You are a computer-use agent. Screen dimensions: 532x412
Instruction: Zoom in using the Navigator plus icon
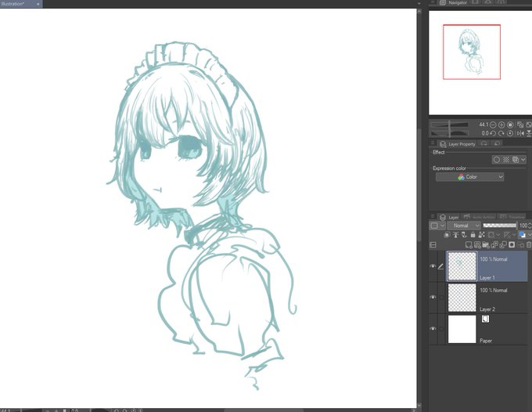point(501,125)
